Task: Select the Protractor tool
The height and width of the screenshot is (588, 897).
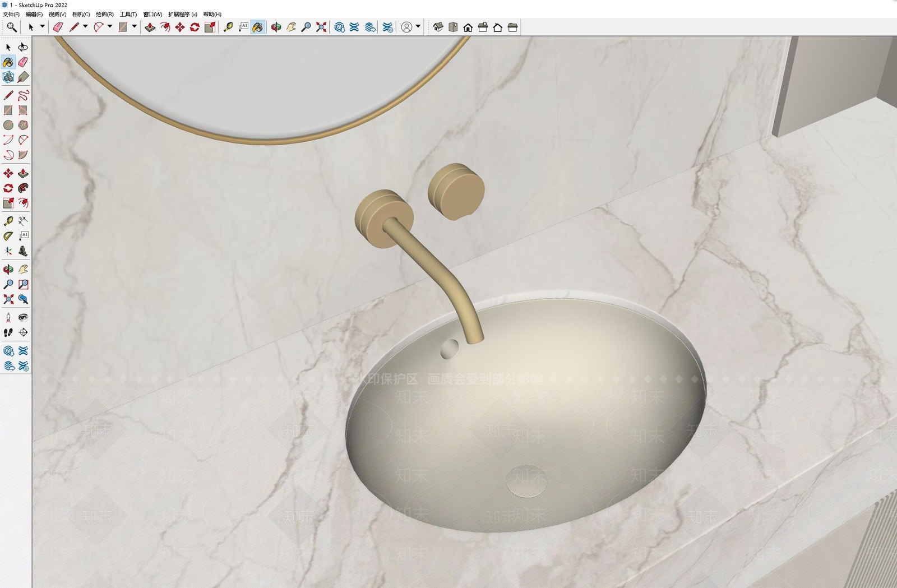Action: [8, 236]
